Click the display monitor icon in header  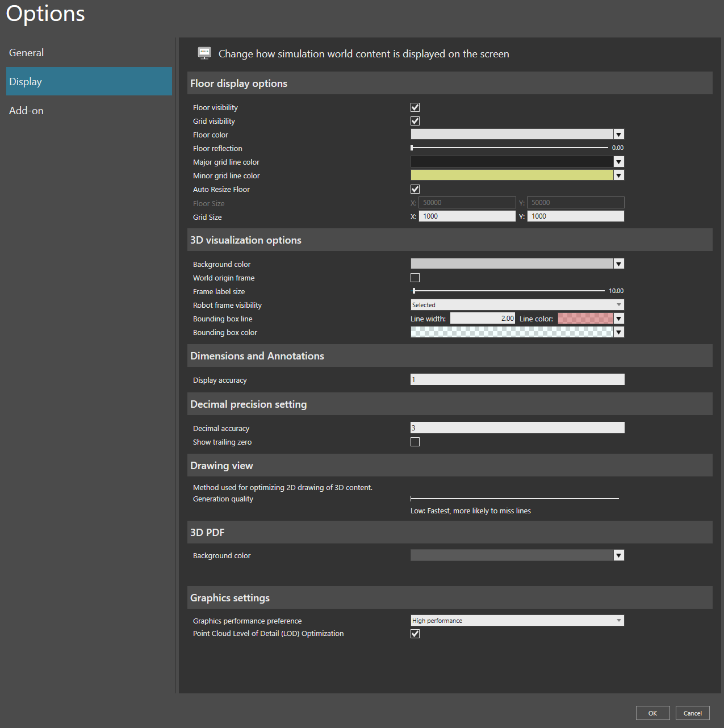click(204, 53)
